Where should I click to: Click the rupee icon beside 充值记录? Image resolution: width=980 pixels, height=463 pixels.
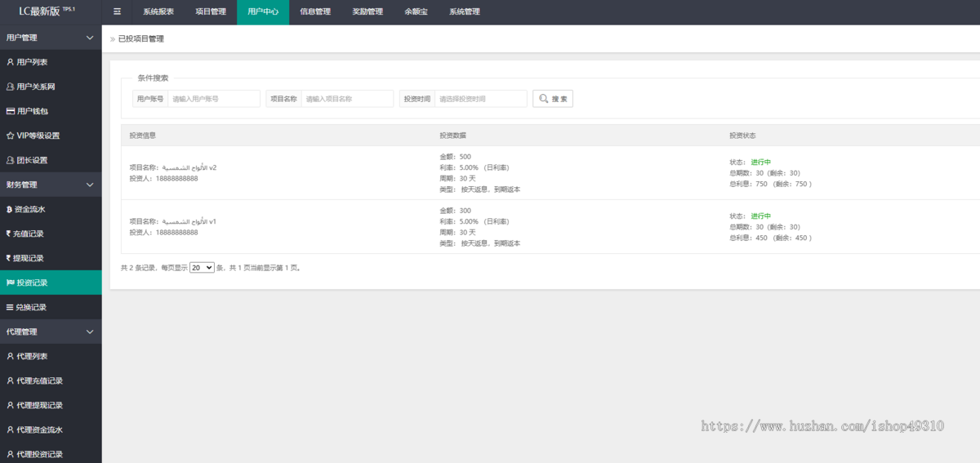coord(9,234)
